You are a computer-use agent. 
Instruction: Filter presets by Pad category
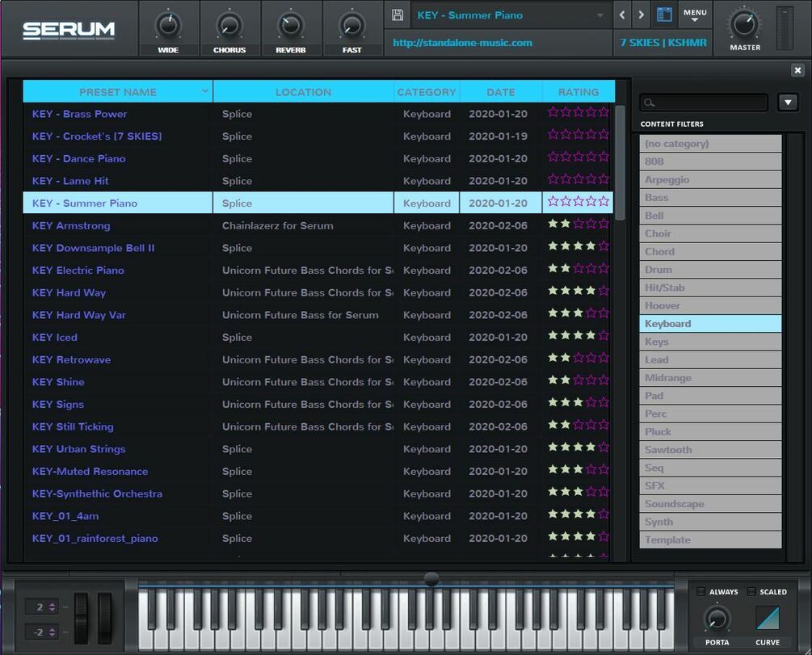click(710, 396)
